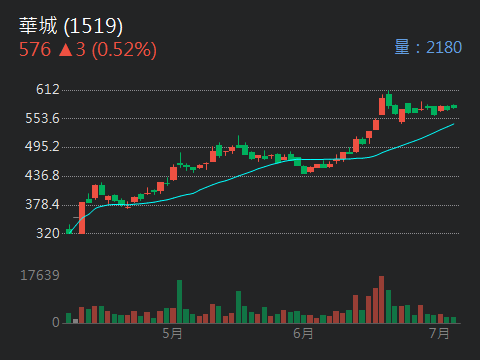Click the 0 volume axis label
Viewport: 480px width, 360px height.
(x=56, y=322)
